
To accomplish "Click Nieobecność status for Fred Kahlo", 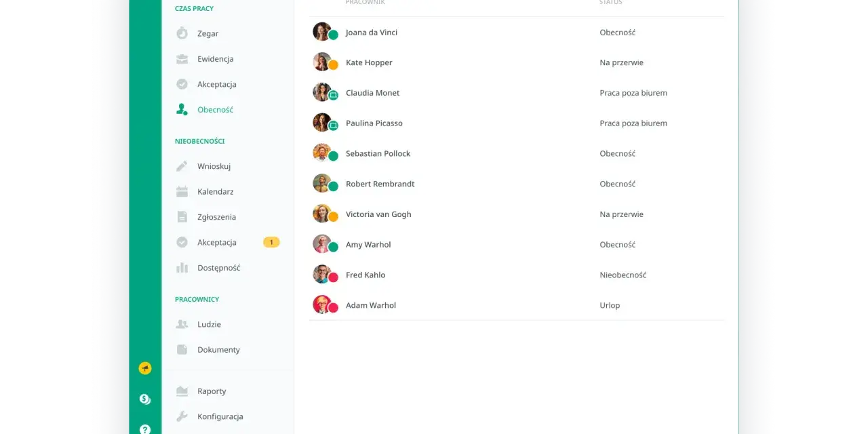I will point(623,275).
